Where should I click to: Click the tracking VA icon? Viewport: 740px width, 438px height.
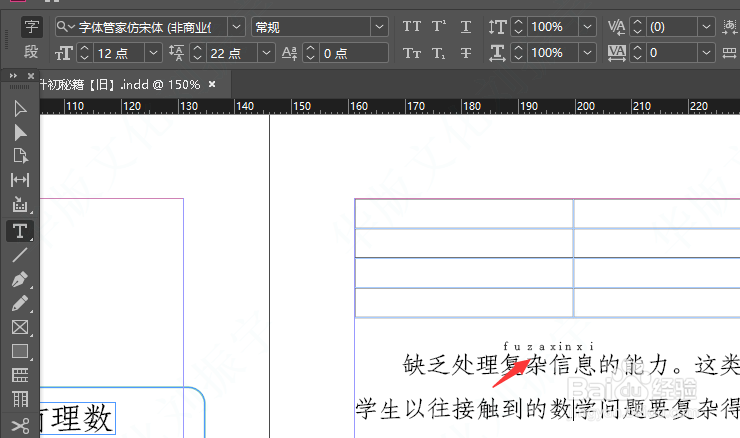(616, 53)
